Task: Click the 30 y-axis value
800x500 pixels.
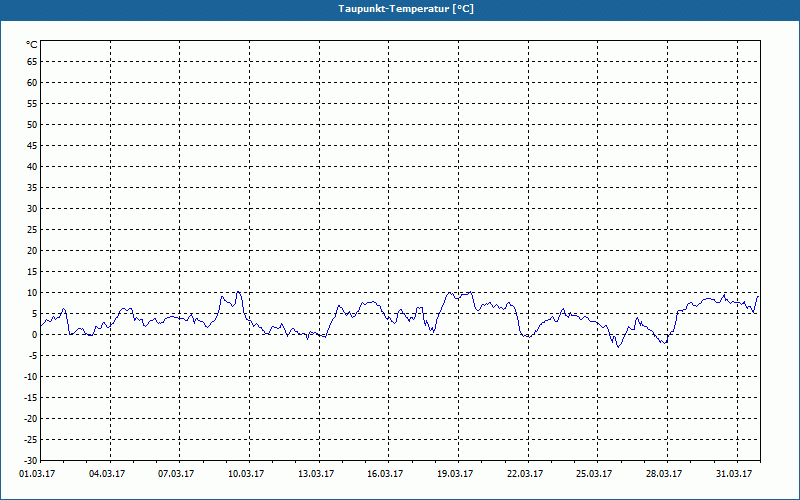Action: (x=32, y=209)
